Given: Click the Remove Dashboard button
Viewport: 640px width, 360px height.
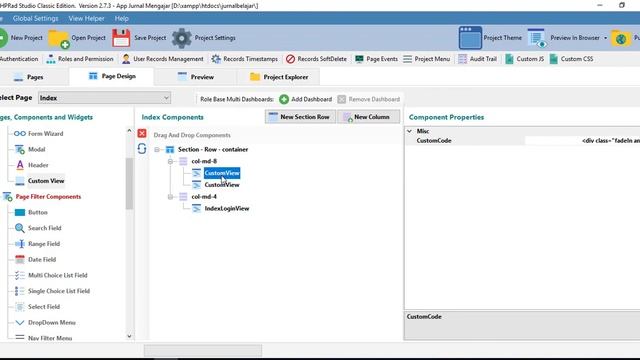Looking at the screenshot, I should coord(369,99).
